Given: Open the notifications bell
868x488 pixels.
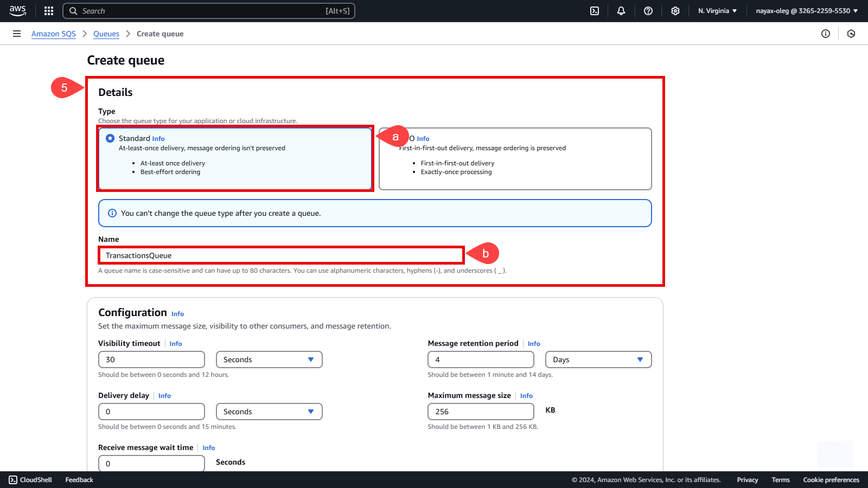Looking at the screenshot, I should point(621,11).
